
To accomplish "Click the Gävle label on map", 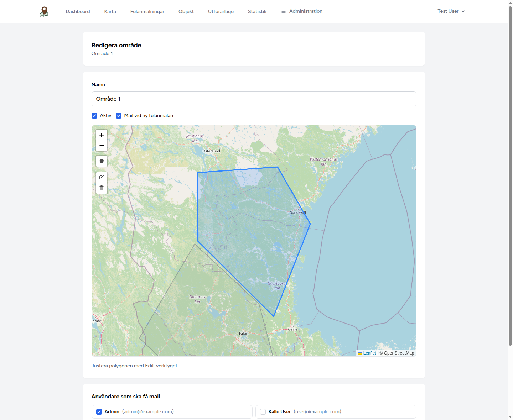I will (292, 329).
